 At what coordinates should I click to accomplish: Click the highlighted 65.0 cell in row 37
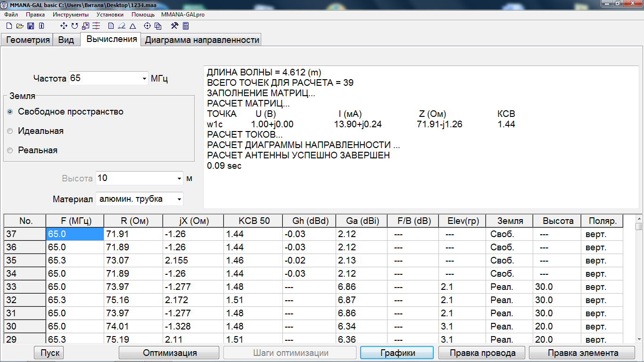point(75,234)
